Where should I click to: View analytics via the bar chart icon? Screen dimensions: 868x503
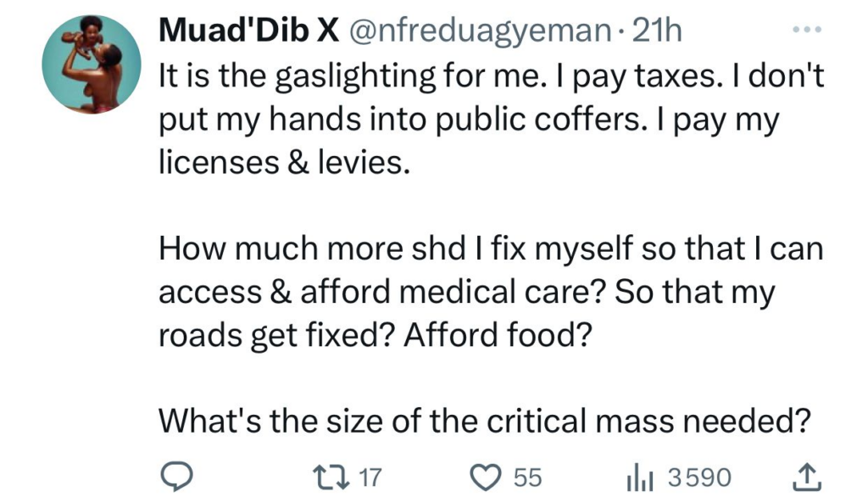637,478
